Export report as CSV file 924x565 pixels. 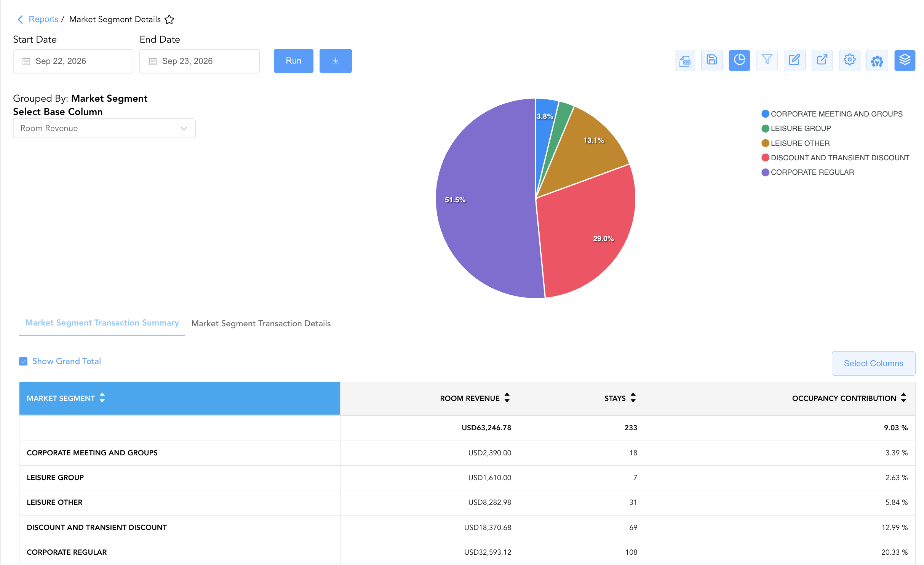(x=685, y=61)
